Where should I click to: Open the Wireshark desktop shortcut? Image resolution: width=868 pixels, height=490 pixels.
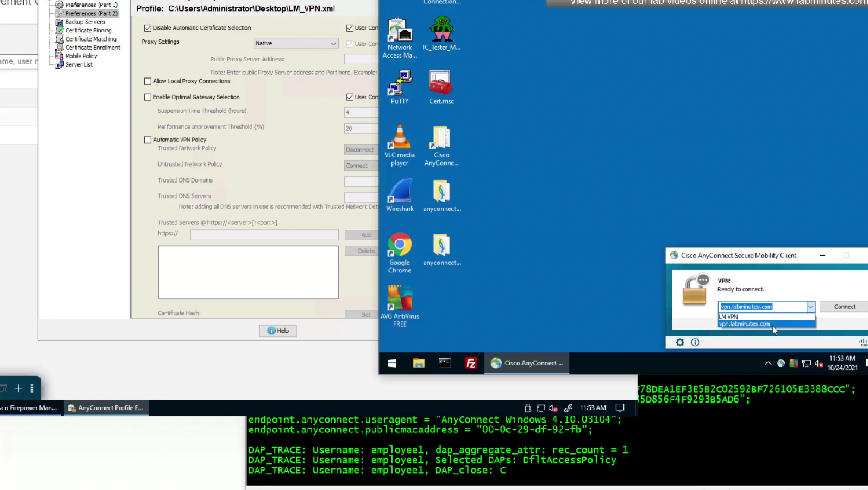click(400, 195)
